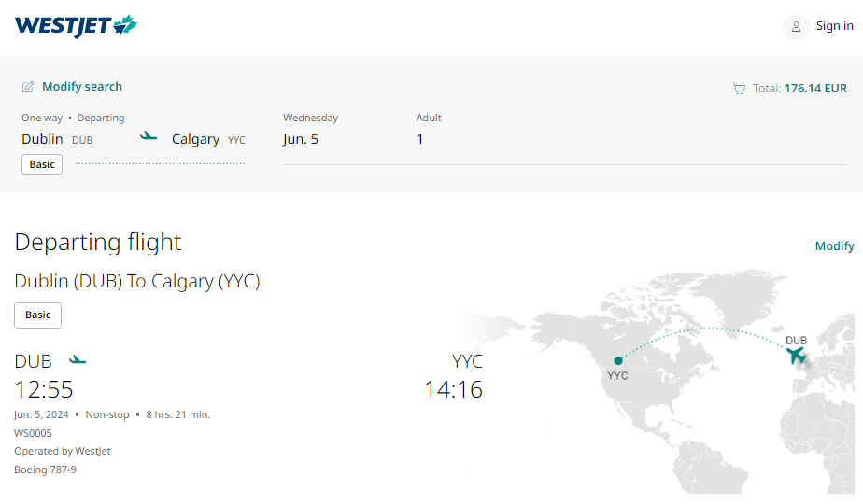Viewport: 863px width, 504px height.
Task: Click the 14:16 arrival time
Action: [454, 389]
